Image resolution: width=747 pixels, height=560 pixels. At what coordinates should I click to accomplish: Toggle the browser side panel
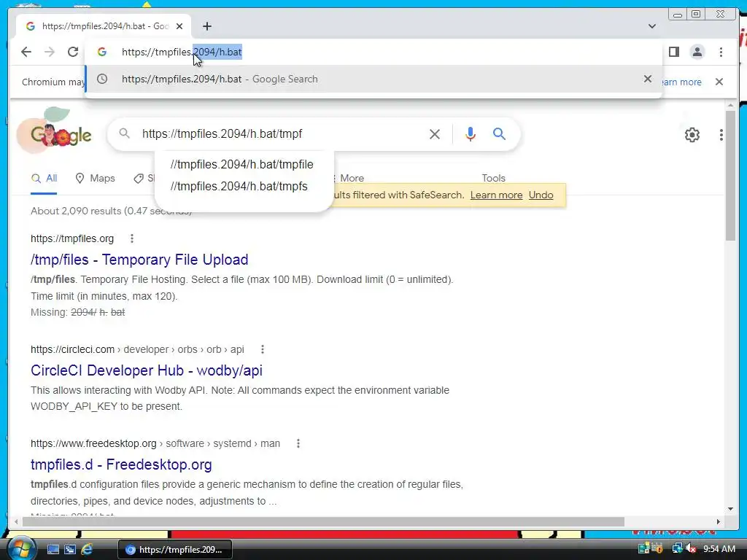673,52
